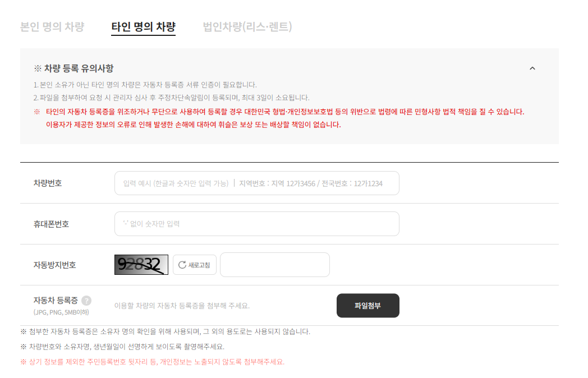This screenshot has height=378, width=588.
Task: Collapse the 차량 등록 유의사항 notice panel
Action: coord(532,67)
